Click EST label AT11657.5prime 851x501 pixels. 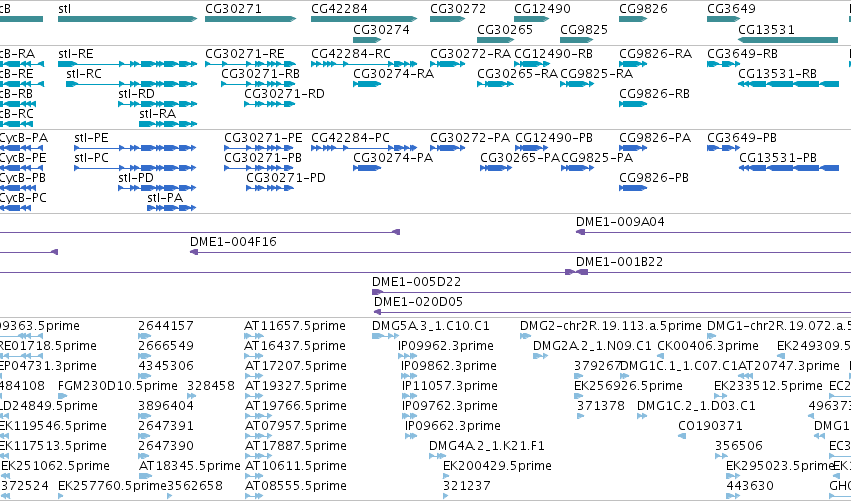[x=295, y=326]
